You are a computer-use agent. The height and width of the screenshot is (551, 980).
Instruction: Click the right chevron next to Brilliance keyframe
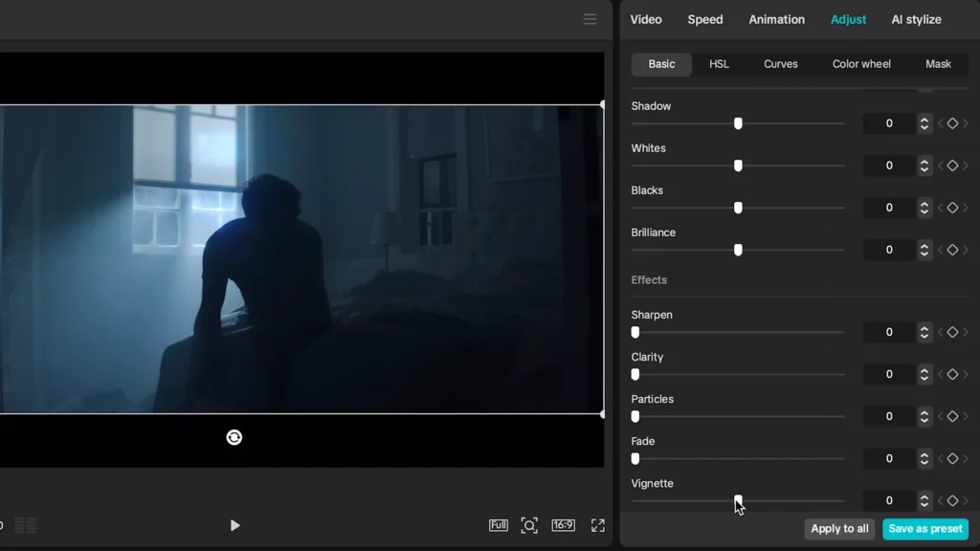965,250
